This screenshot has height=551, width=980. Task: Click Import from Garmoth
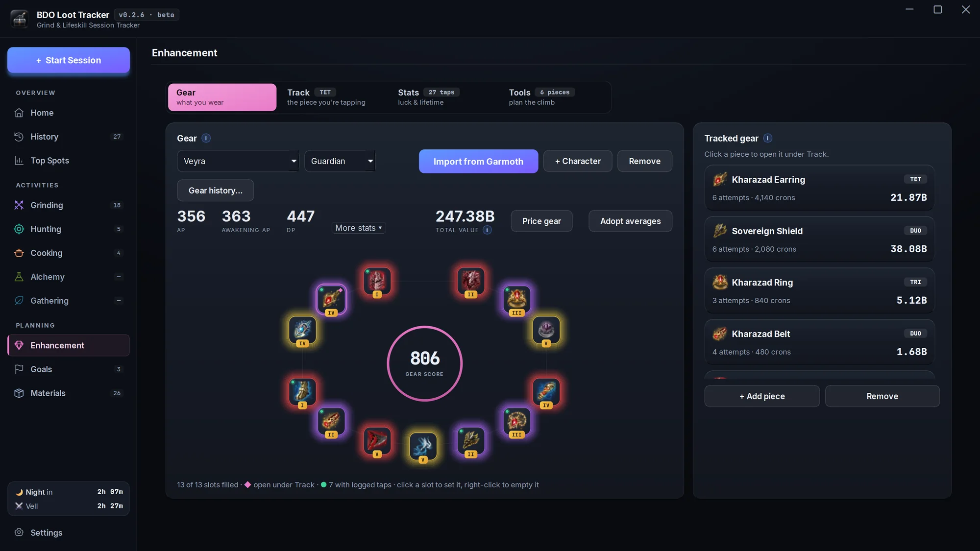click(x=478, y=161)
